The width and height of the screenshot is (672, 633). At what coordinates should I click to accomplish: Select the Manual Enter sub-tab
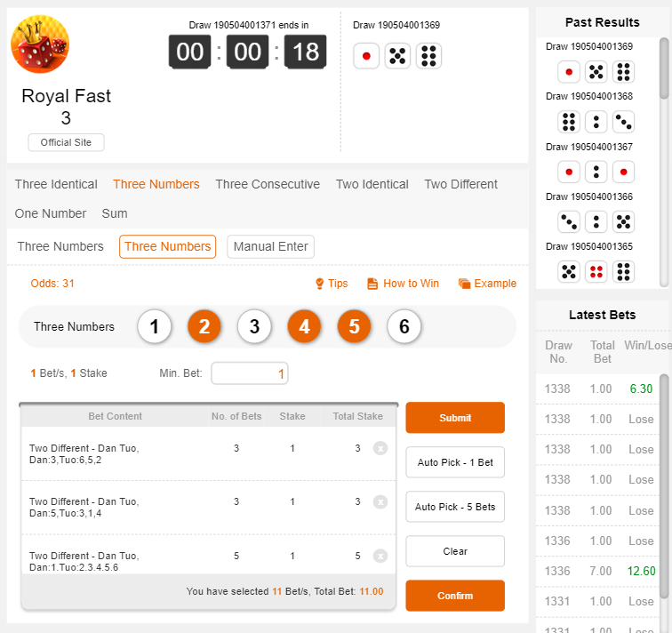click(270, 246)
